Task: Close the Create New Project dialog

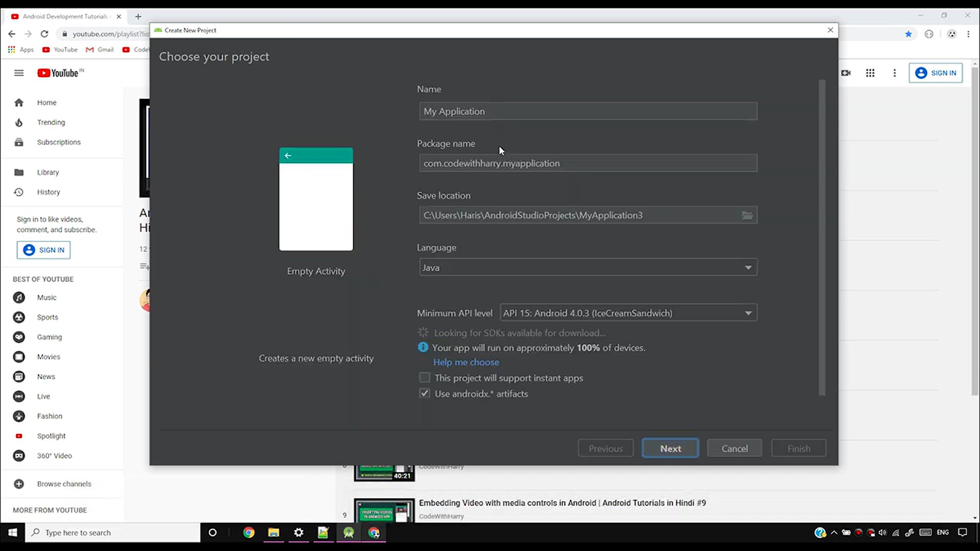Action: tap(830, 30)
